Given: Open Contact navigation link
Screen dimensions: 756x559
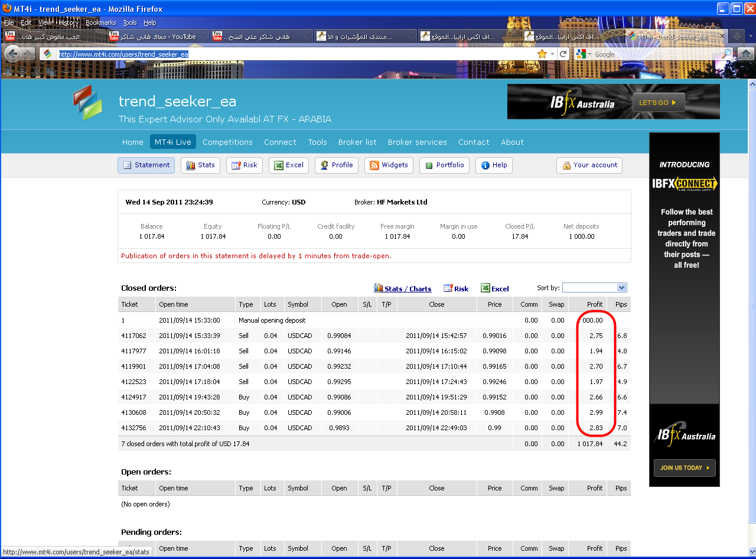Looking at the screenshot, I should pyautogui.click(x=474, y=142).
